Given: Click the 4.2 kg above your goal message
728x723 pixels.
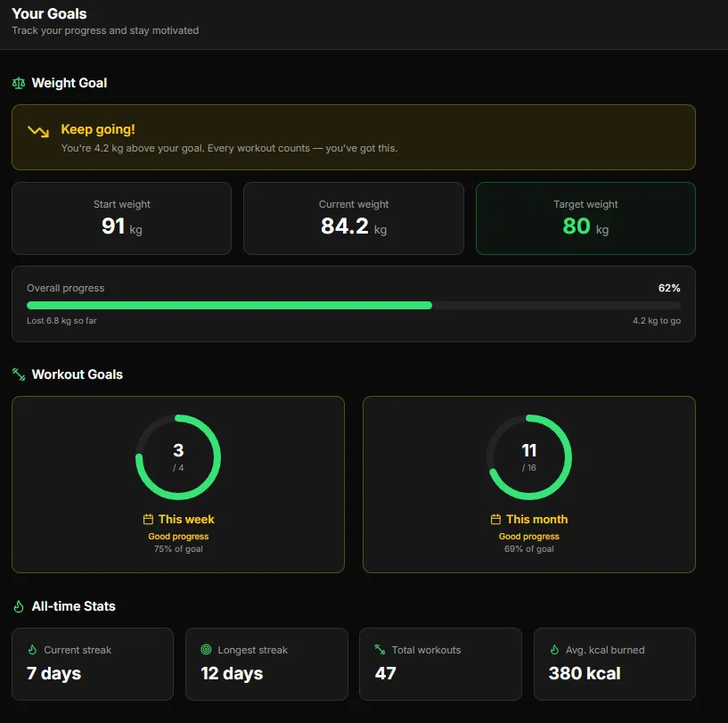Looking at the screenshot, I should [229, 148].
